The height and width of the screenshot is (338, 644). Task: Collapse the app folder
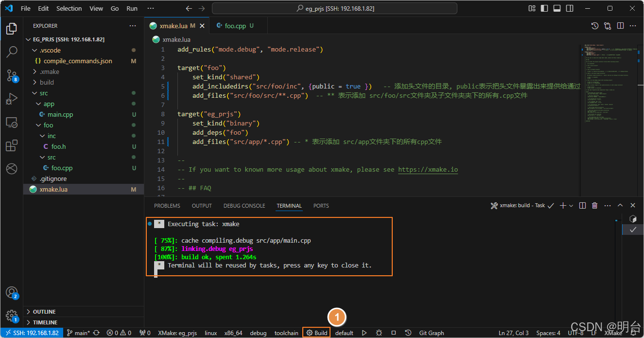coord(38,104)
